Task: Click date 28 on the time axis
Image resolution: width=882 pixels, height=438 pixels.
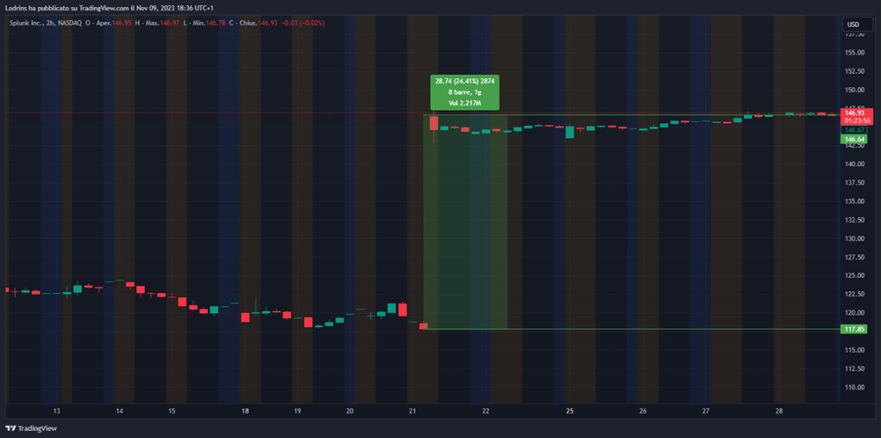Action: [777, 411]
